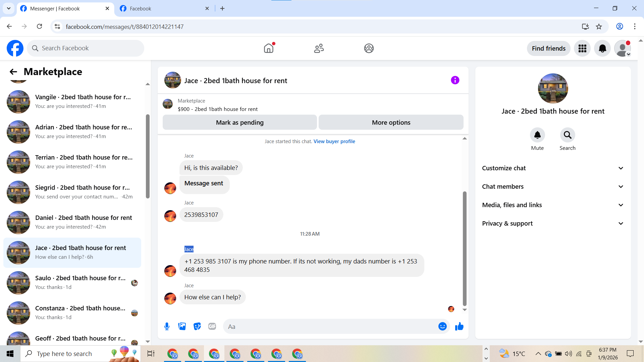The image size is (644, 362).
Task: Expand the Chat members section
Action: [x=553, y=187]
